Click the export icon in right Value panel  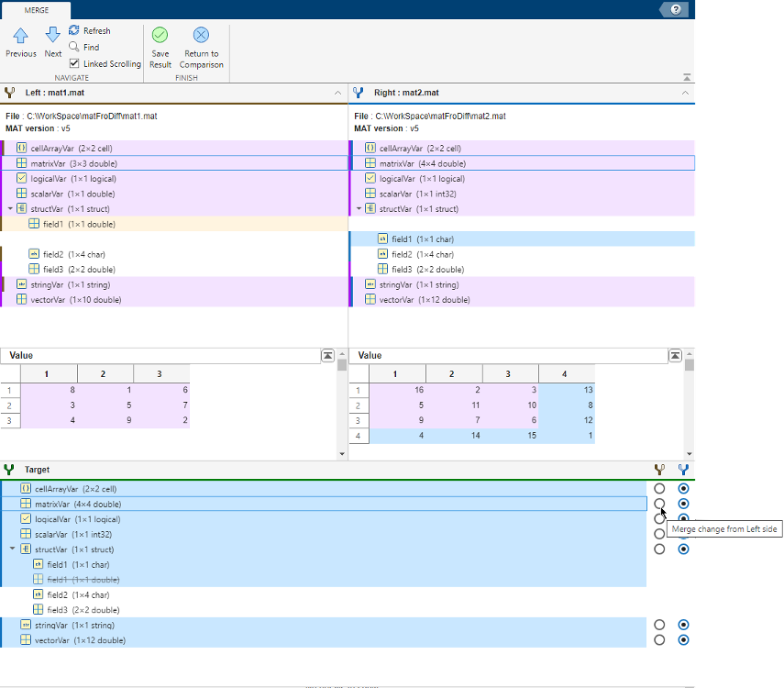(675, 355)
